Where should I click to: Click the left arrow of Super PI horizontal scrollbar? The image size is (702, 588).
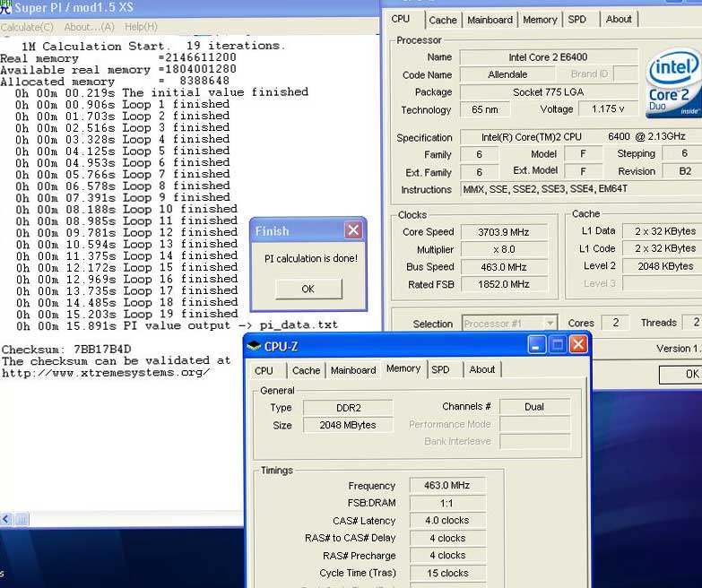coord(5,519)
